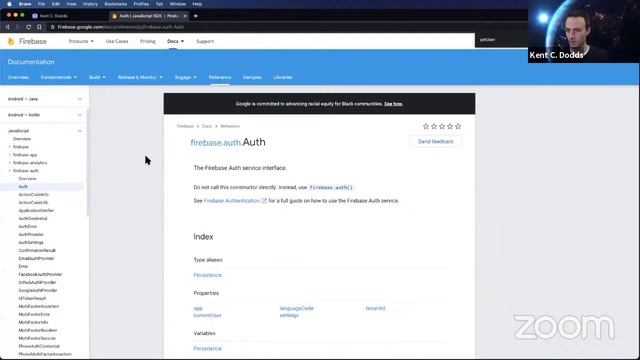Collapse the Android – Java section
This screenshot has height=360, width=640.
[x=80, y=99]
